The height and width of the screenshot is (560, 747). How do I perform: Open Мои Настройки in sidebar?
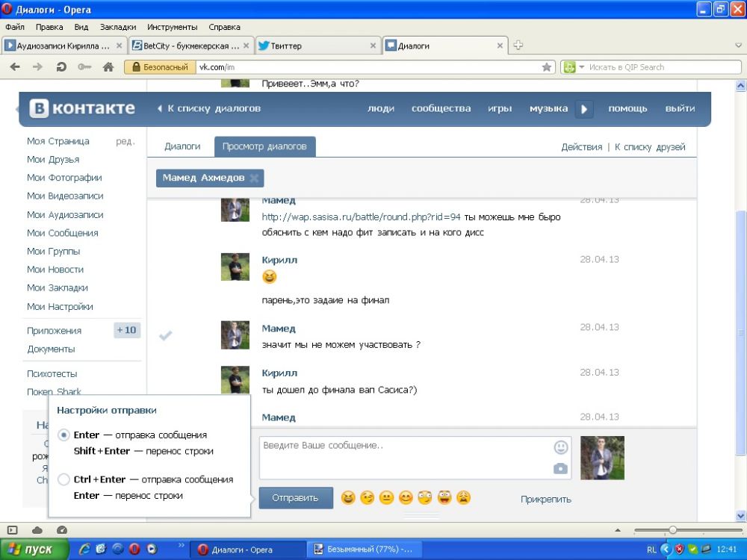tap(60, 307)
